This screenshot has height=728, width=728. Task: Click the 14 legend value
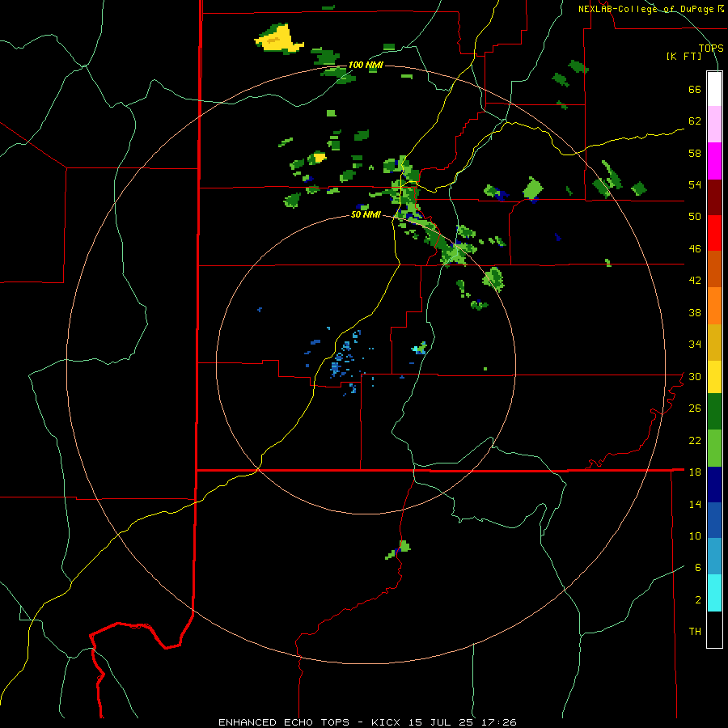point(695,504)
